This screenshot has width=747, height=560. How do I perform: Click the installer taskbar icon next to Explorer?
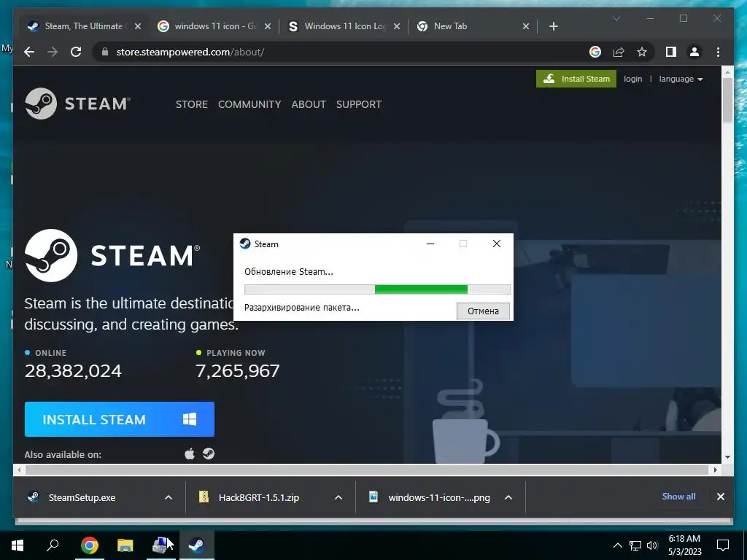(161, 545)
